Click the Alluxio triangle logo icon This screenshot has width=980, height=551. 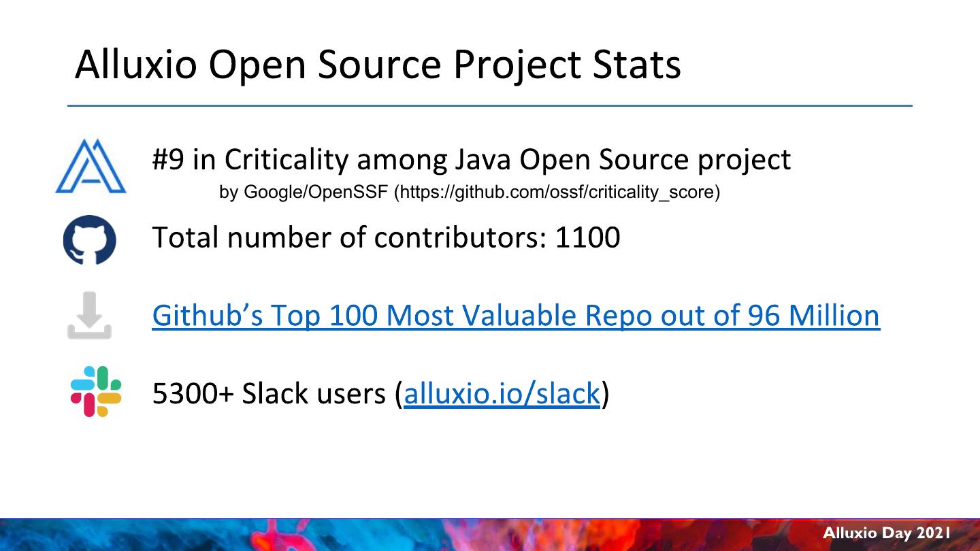click(x=91, y=166)
